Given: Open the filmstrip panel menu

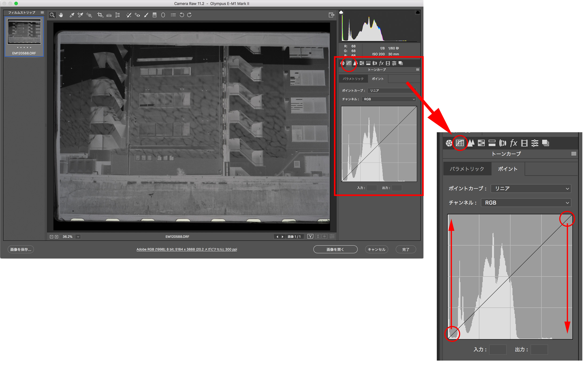Looking at the screenshot, I should click(42, 12).
